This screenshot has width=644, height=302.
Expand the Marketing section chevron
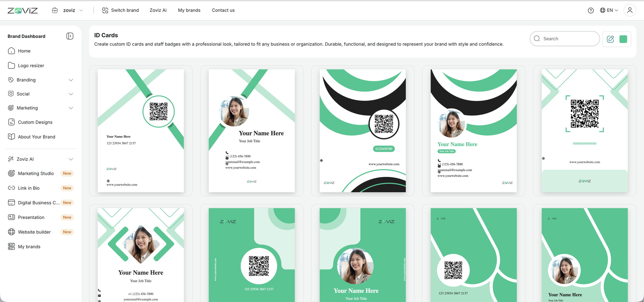[x=71, y=108]
